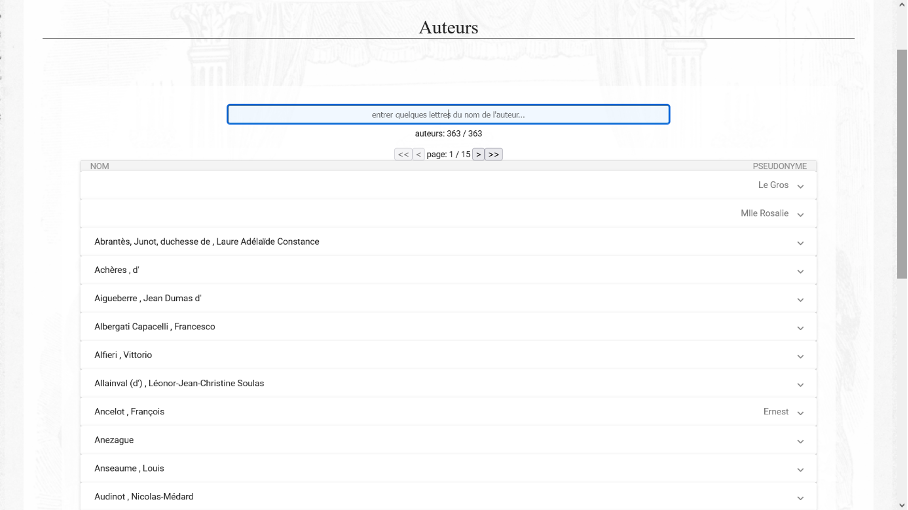Screen dimensions: 908x510
Task: Go to the first page button
Action: click(x=403, y=155)
